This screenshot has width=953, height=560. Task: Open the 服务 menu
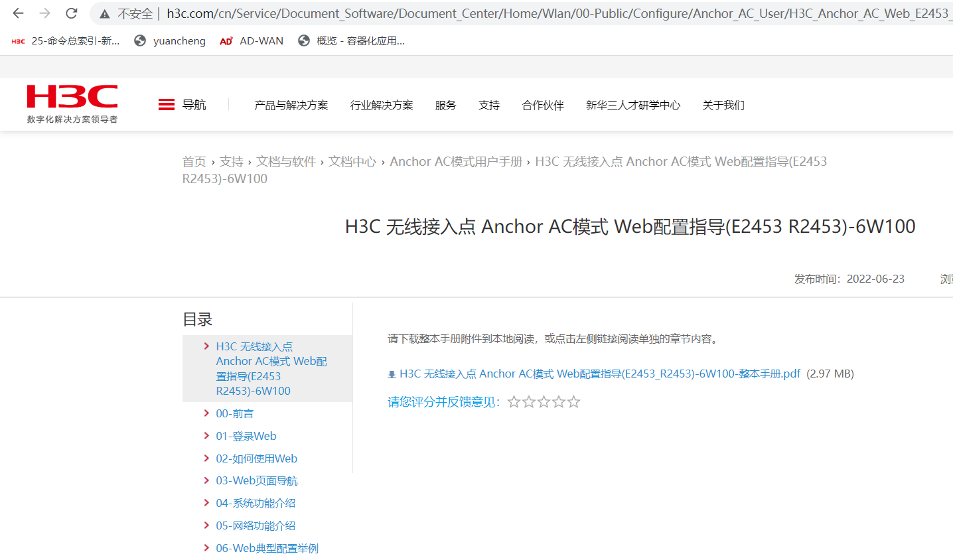[x=446, y=105]
